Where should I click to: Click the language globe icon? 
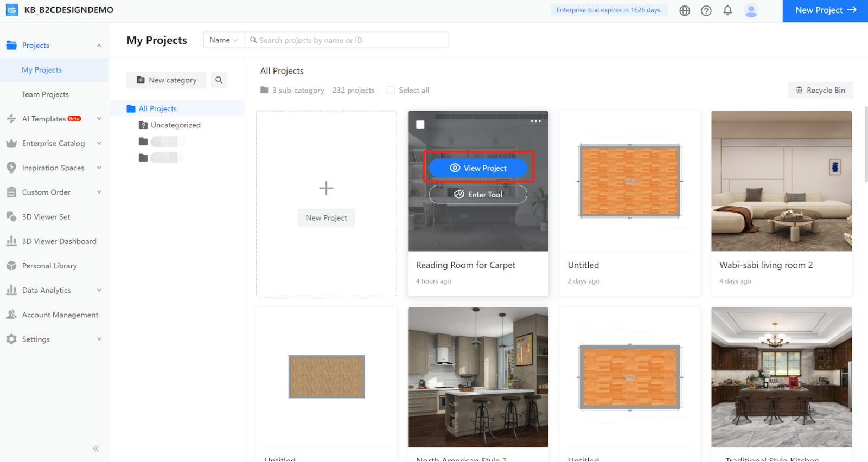pos(685,10)
